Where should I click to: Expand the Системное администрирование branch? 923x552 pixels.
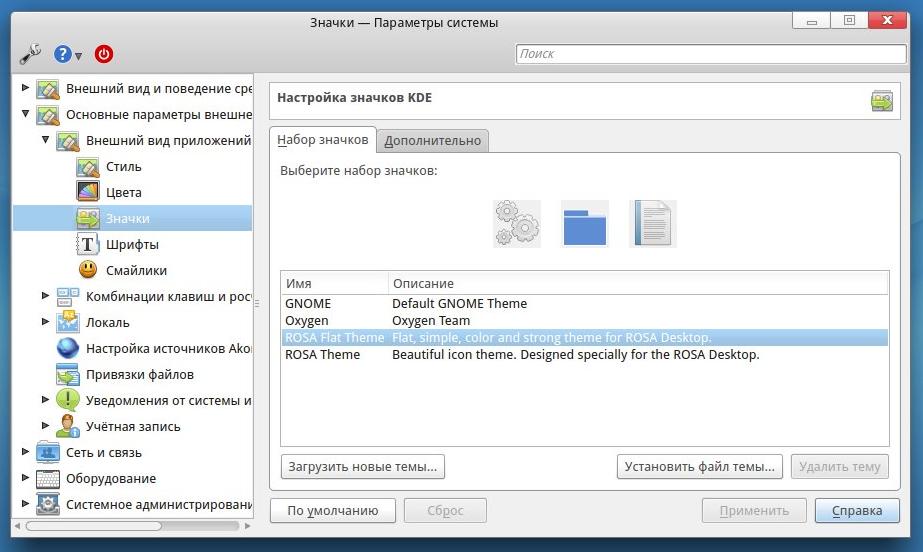[25, 503]
